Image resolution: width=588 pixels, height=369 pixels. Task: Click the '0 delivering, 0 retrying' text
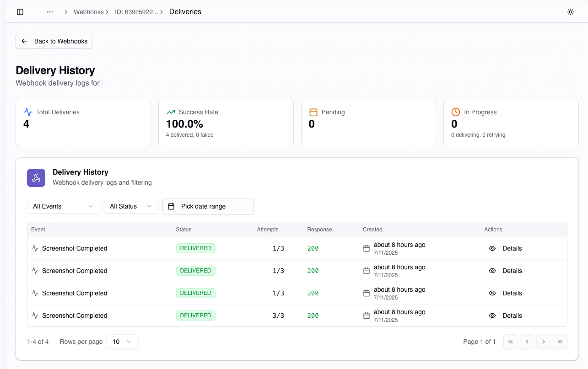coord(478,135)
